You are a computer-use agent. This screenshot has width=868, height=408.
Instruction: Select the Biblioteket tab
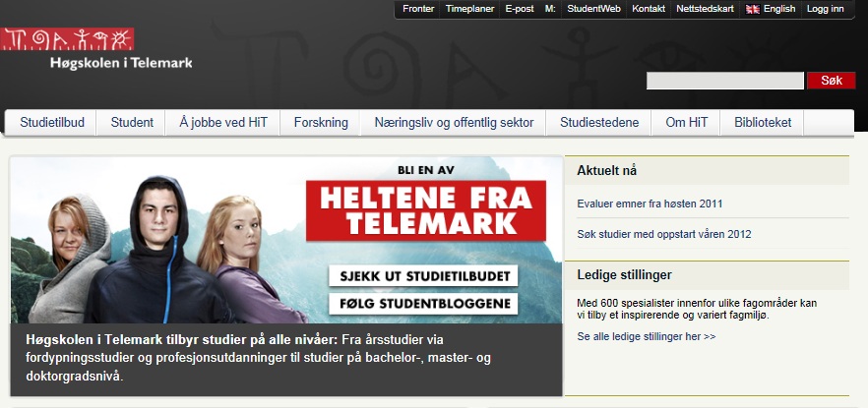coord(762,123)
